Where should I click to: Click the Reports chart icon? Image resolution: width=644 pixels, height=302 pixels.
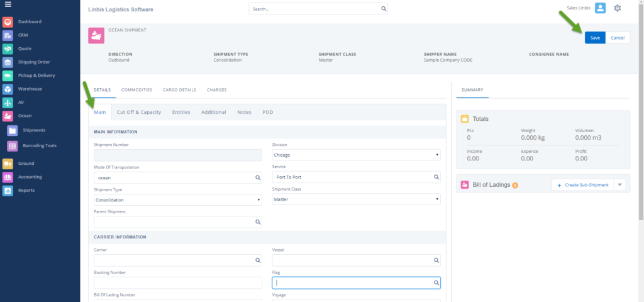click(x=8, y=191)
